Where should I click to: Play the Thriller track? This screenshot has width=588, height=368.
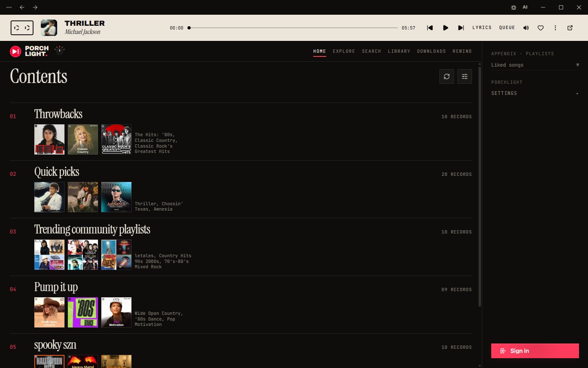[445, 28]
